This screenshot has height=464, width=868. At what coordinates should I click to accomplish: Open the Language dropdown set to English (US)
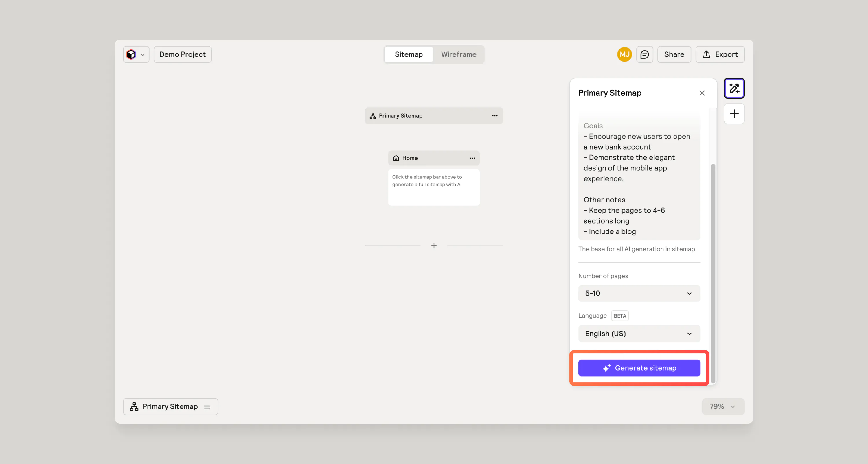[639, 333]
